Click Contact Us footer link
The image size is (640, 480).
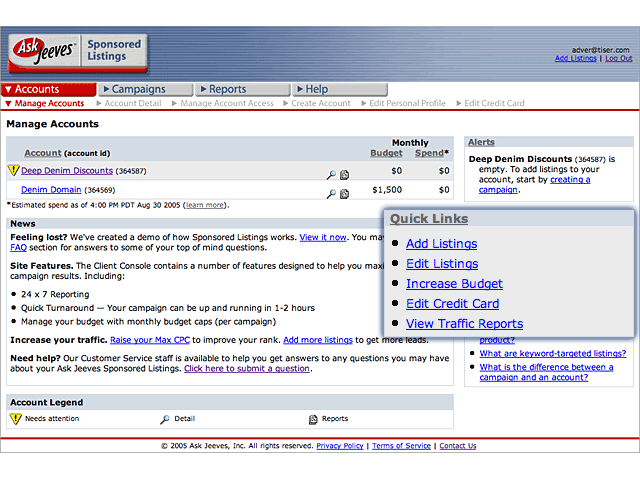click(x=458, y=446)
